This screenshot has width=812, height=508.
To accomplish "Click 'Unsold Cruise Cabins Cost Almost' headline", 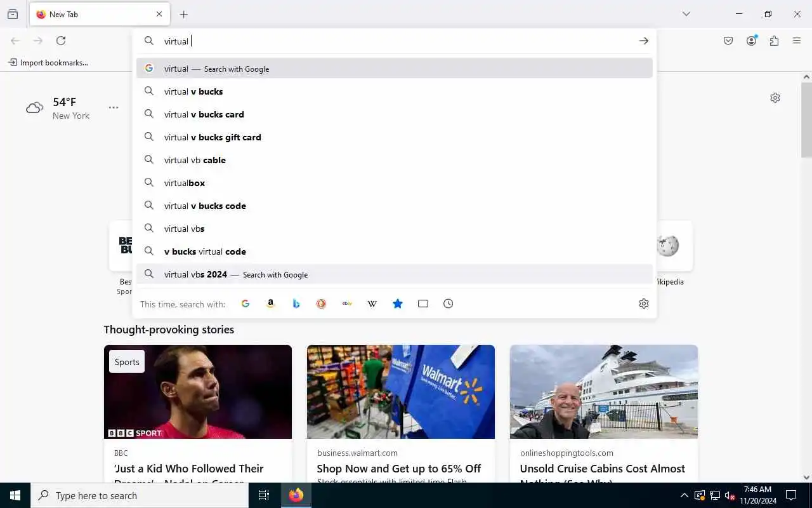I will (x=603, y=469).
